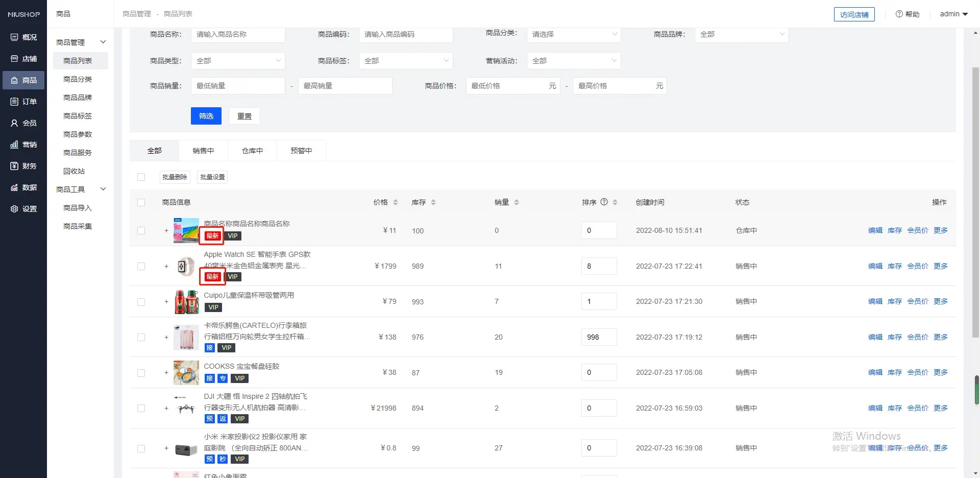Check the Apple Watch SE row checkbox
The width and height of the screenshot is (980, 478).
tap(141, 266)
